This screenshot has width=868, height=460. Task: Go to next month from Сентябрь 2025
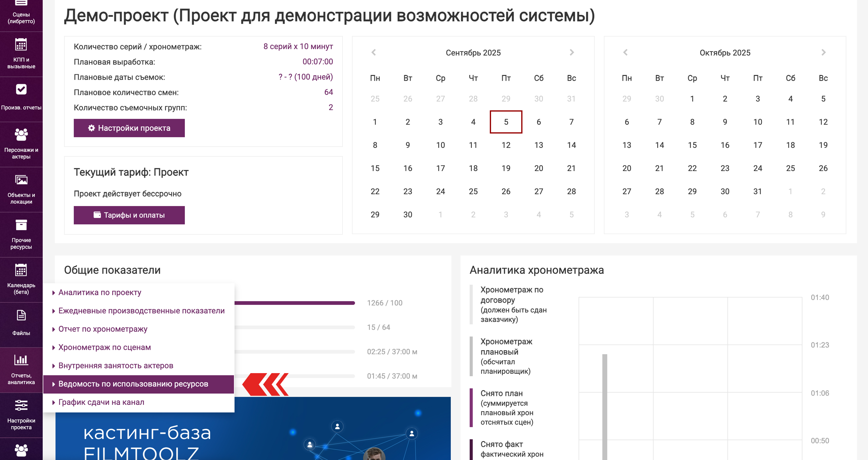point(572,52)
